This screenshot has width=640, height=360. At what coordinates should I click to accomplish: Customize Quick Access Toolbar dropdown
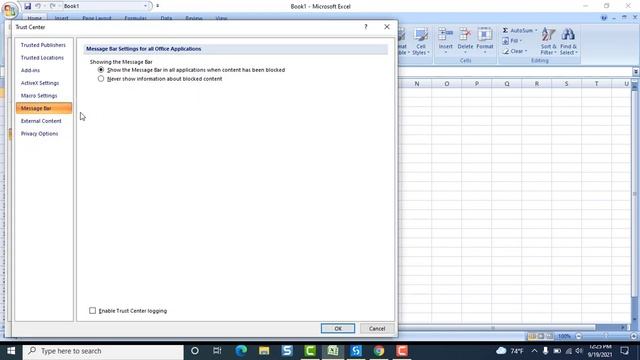point(158,6)
